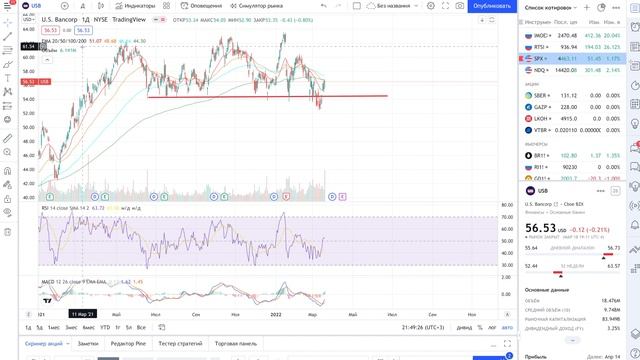Add a symbol to the watchlist

pos(587,7)
